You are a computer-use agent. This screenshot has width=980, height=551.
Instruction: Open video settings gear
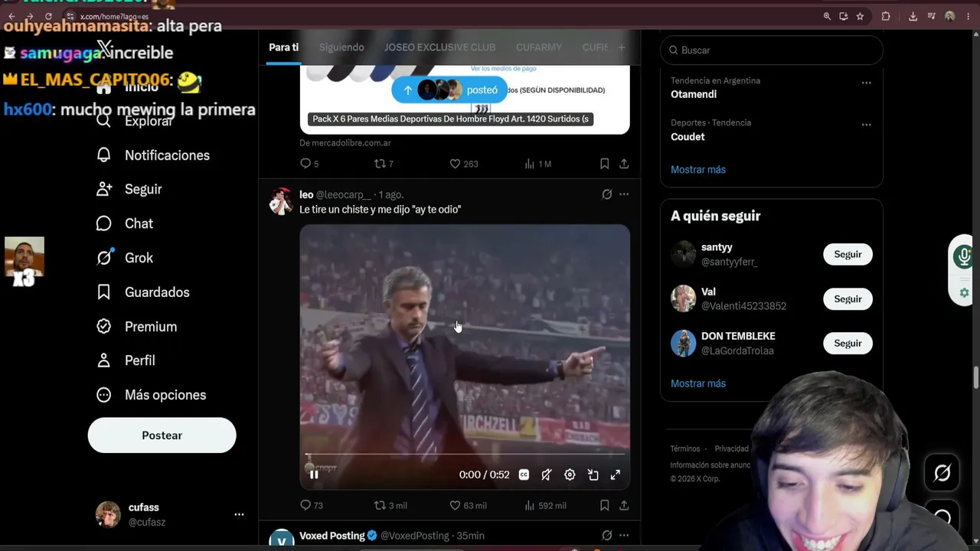(570, 474)
